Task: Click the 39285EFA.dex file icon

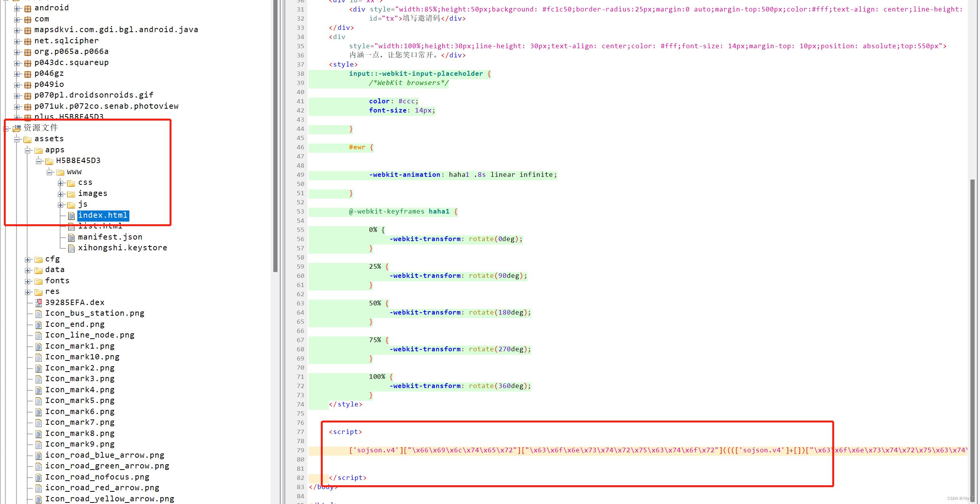Action: (38, 303)
